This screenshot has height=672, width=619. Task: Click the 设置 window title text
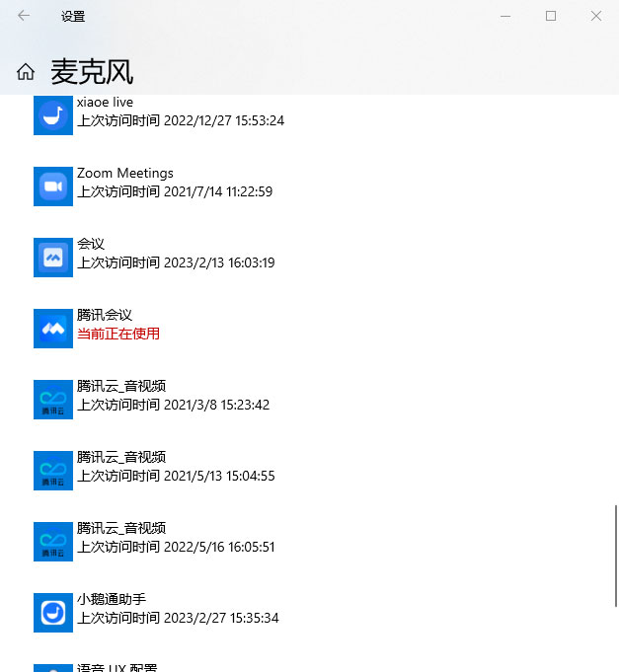(x=73, y=17)
